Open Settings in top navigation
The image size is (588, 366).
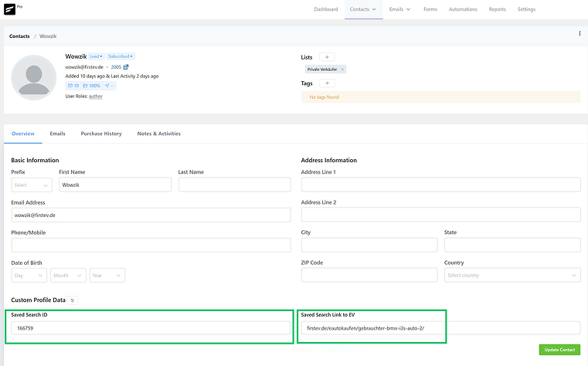coord(526,9)
